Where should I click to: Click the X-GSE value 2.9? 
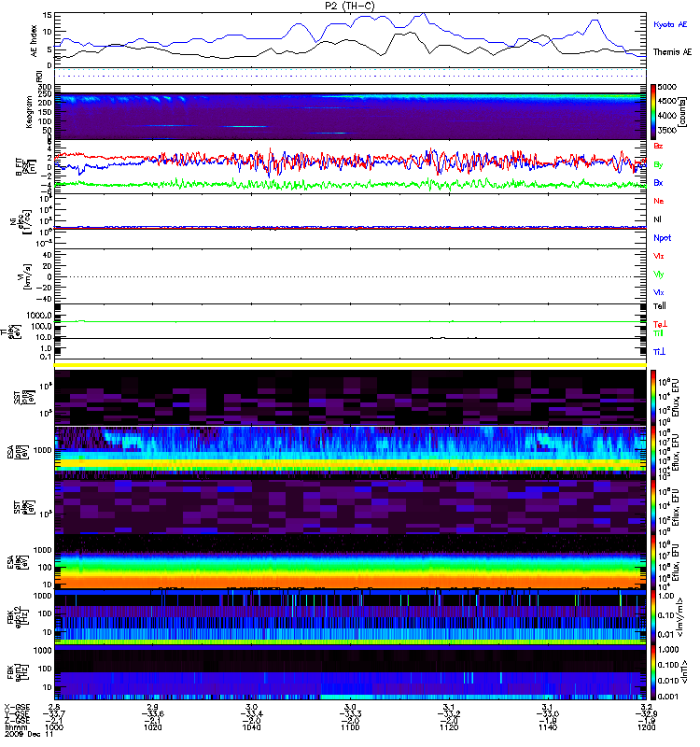[152, 707]
